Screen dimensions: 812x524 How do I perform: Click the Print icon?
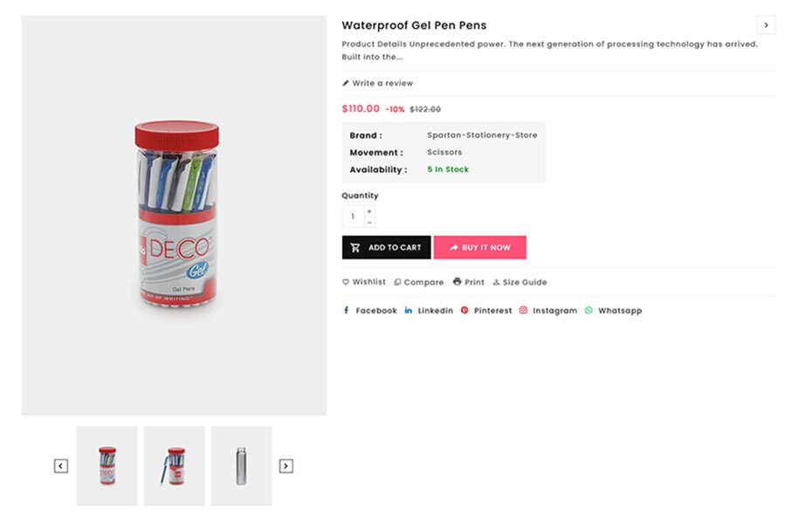click(458, 282)
